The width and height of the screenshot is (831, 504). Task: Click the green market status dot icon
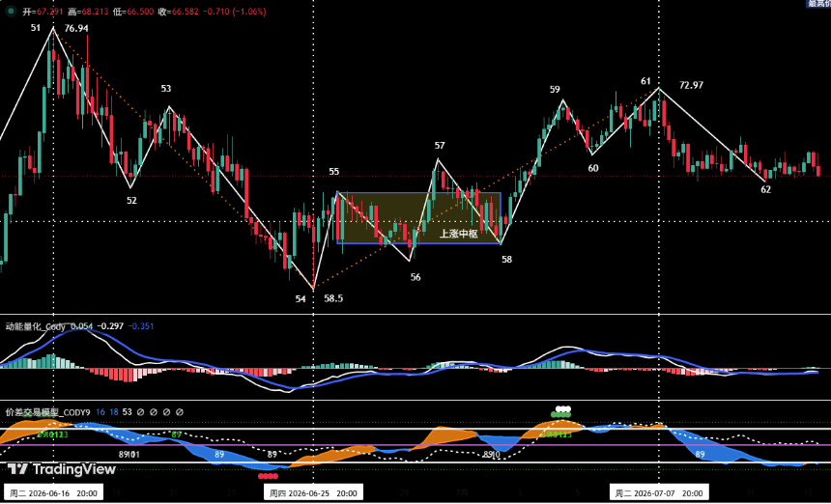click(10, 11)
